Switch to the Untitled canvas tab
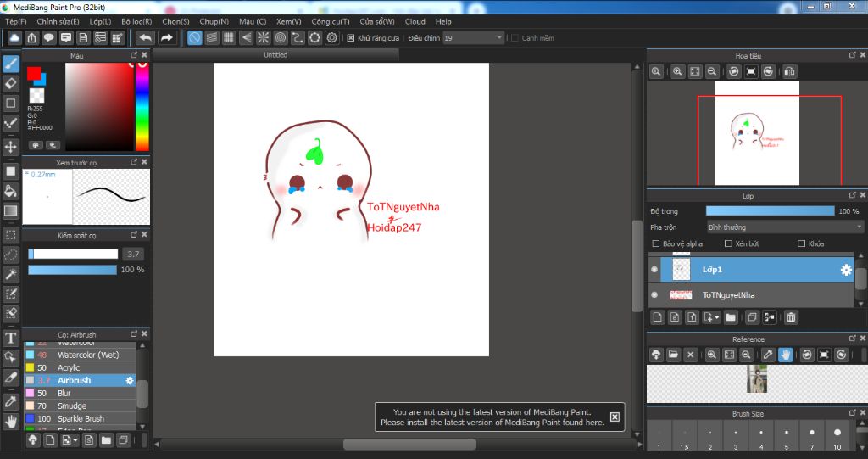Screen dimensions: 868x459 point(275,54)
